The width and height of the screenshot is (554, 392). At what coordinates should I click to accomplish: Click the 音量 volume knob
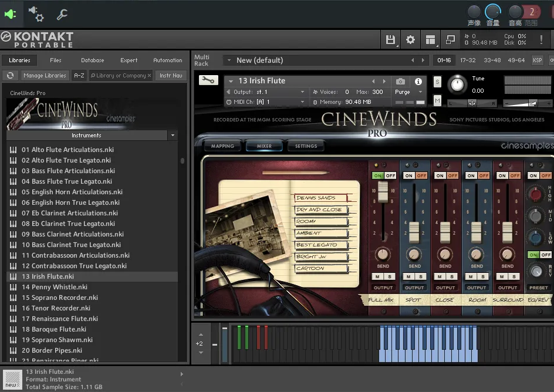tap(493, 12)
